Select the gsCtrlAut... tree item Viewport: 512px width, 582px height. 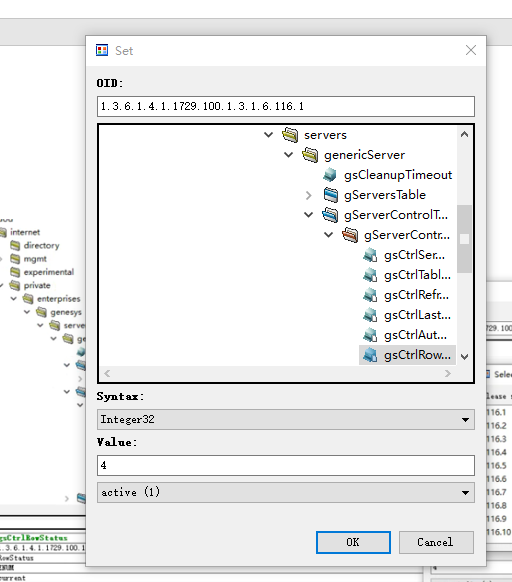click(x=415, y=336)
